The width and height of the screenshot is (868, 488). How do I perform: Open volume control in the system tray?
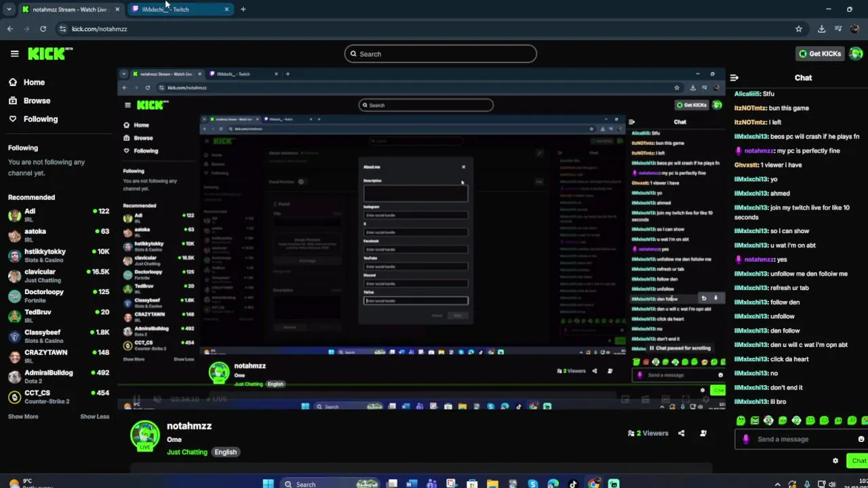point(833,484)
